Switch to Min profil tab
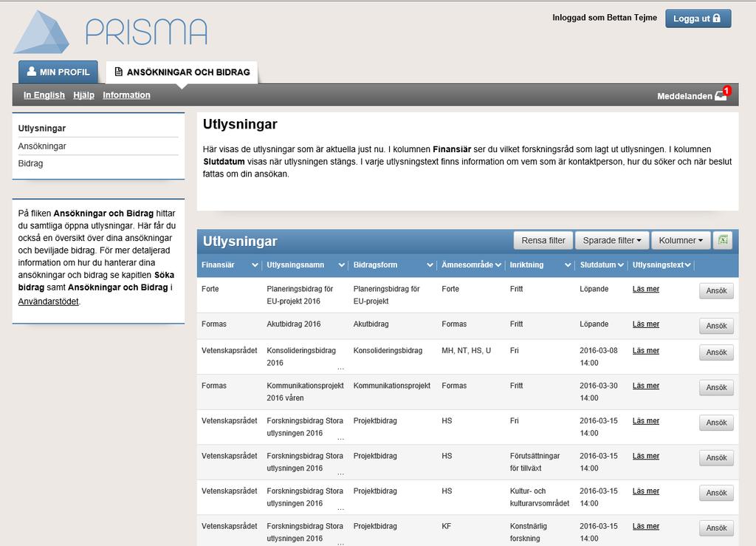756x546 pixels. 58,72
